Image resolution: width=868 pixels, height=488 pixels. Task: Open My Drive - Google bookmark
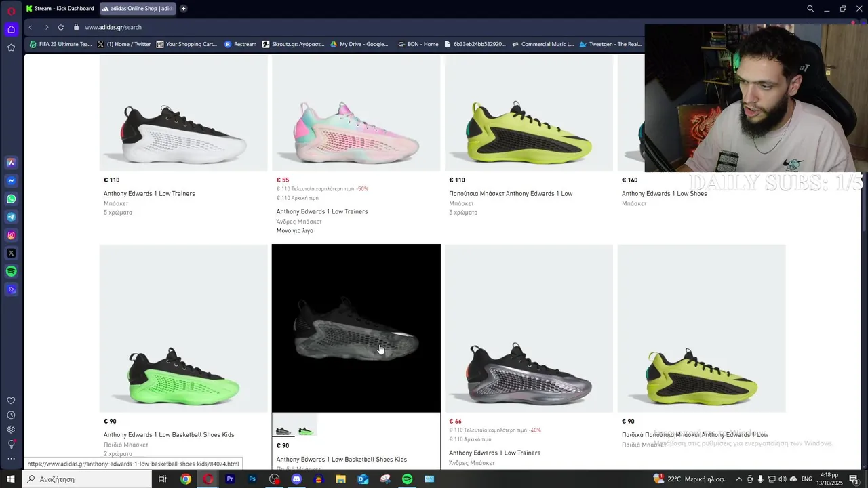[359, 44]
